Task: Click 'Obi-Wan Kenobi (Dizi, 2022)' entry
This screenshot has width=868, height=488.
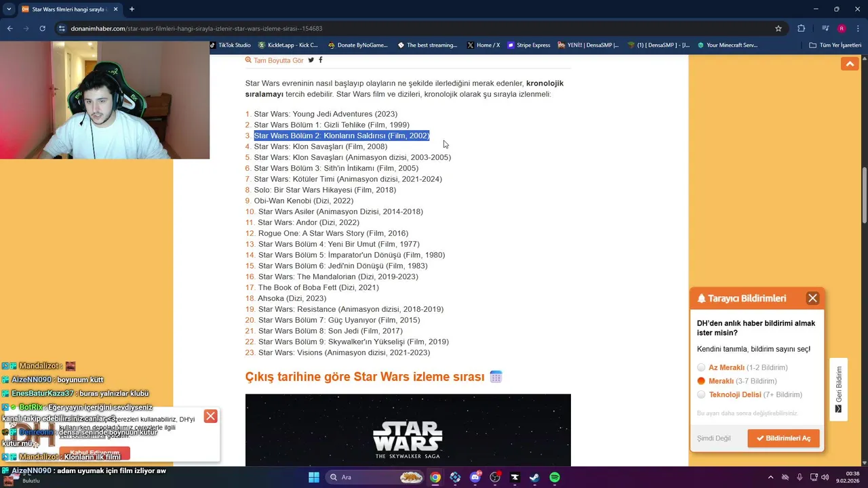Action: click(x=304, y=201)
